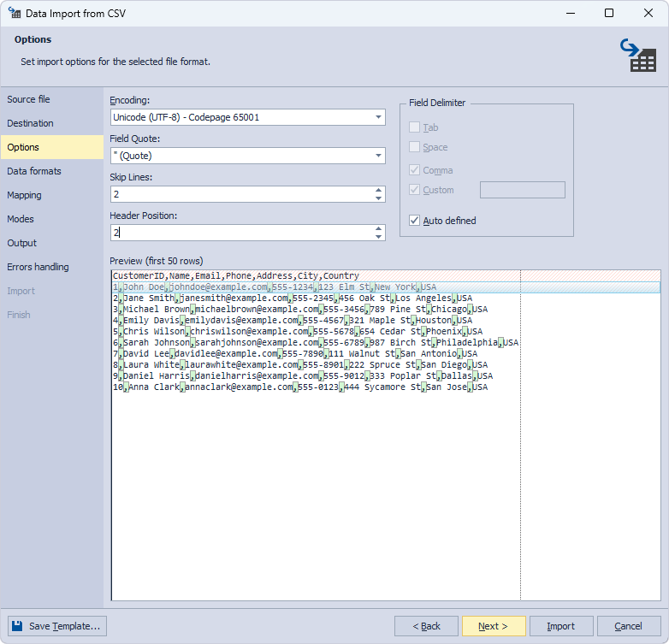Viewport: 669px width, 644px height.
Task: Decrease the Header Position value
Action: [378, 236]
